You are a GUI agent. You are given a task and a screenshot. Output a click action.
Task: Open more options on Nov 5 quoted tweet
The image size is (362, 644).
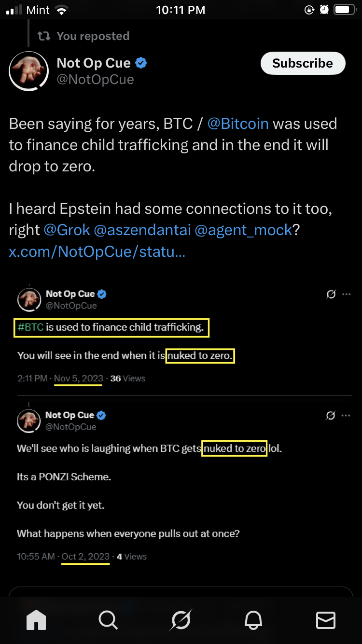point(347,294)
